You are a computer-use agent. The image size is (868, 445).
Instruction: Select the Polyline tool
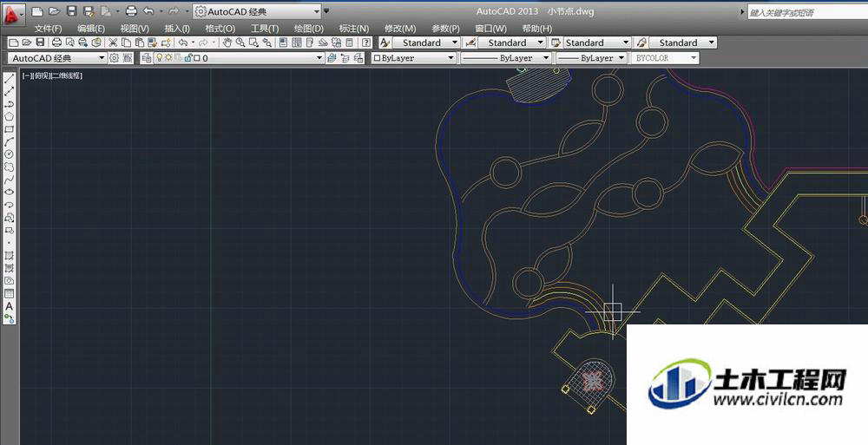(10, 104)
